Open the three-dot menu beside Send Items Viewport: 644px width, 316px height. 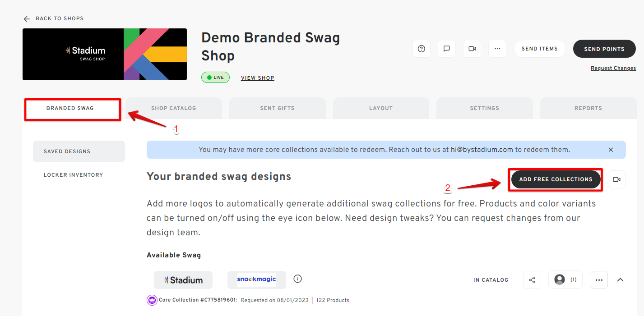[x=497, y=49]
